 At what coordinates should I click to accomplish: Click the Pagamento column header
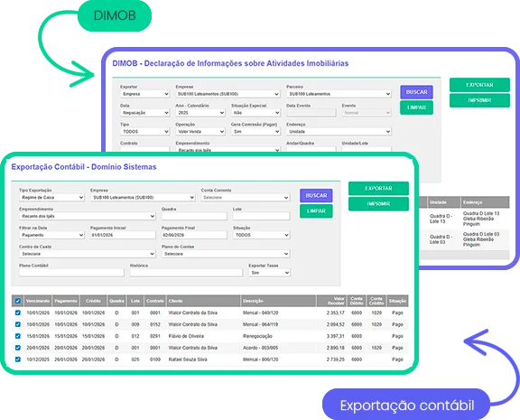[66, 301]
